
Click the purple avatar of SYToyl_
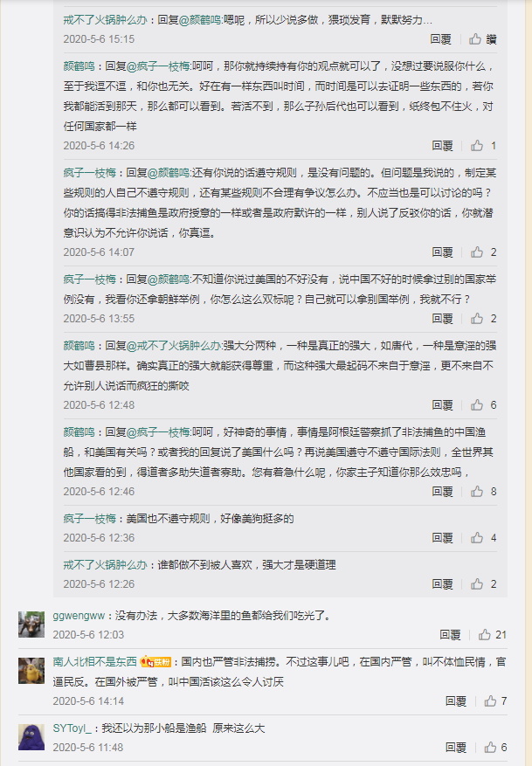coord(31,736)
